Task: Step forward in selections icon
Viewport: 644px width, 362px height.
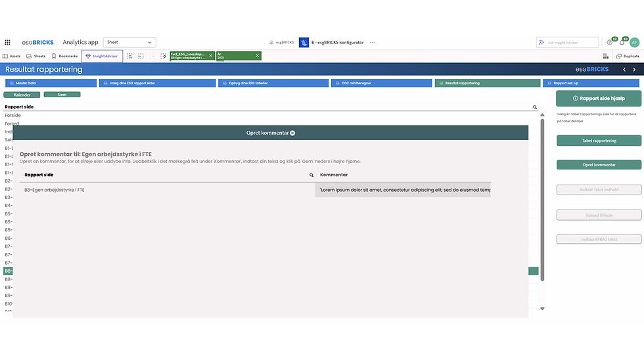Action: click(x=152, y=57)
